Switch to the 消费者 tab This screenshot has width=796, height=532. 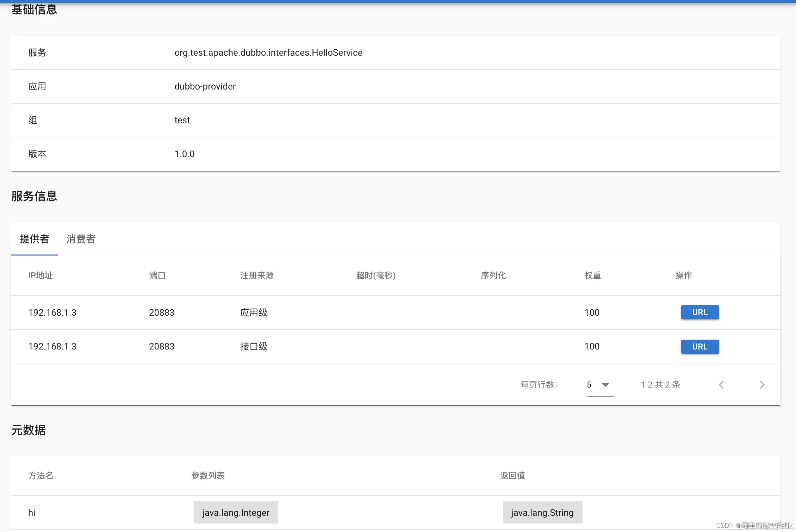pos(81,239)
